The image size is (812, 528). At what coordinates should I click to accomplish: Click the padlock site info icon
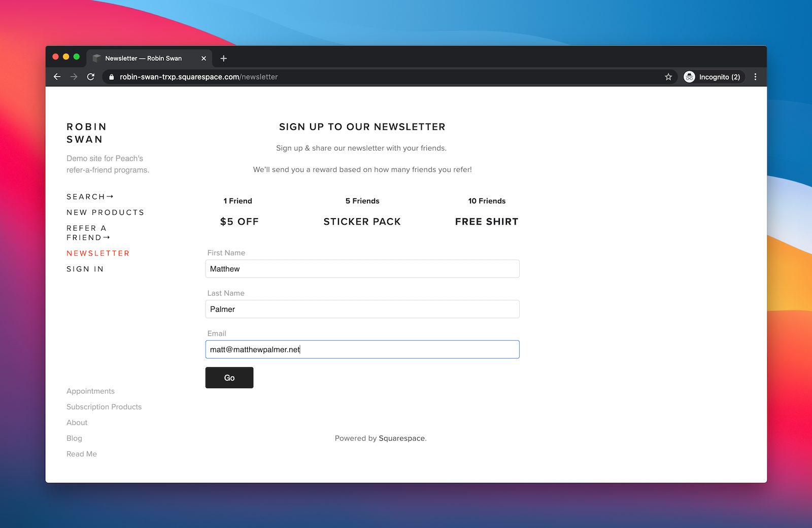click(112, 77)
